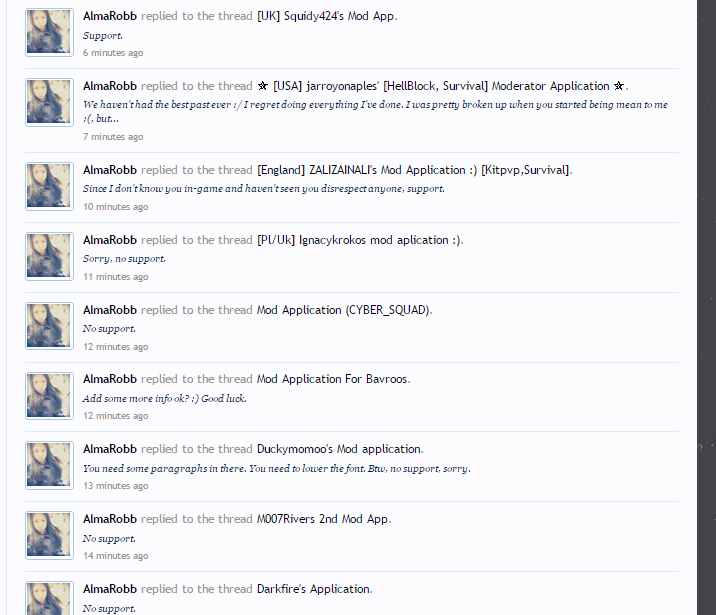Open jarroyonaples' Moderator Application thread
This screenshot has height=615, width=716.
[x=441, y=86]
